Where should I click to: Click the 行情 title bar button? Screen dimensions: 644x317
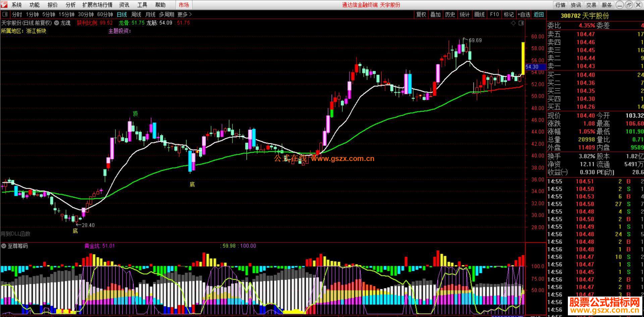560,5
